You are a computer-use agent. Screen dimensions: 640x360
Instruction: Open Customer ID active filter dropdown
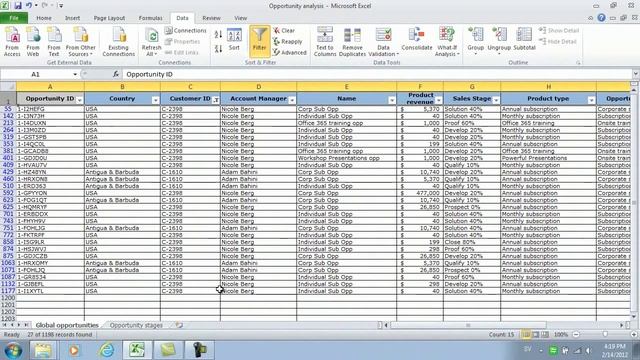pos(216,100)
